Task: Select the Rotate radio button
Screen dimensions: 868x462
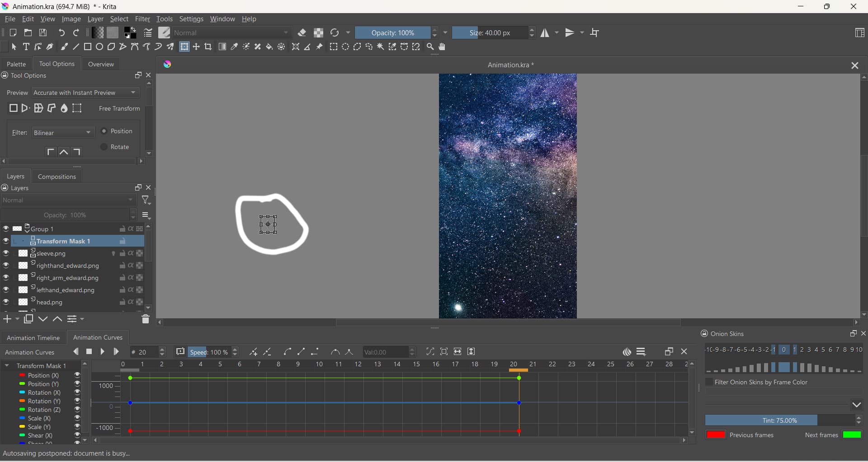Action: (x=104, y=147)
